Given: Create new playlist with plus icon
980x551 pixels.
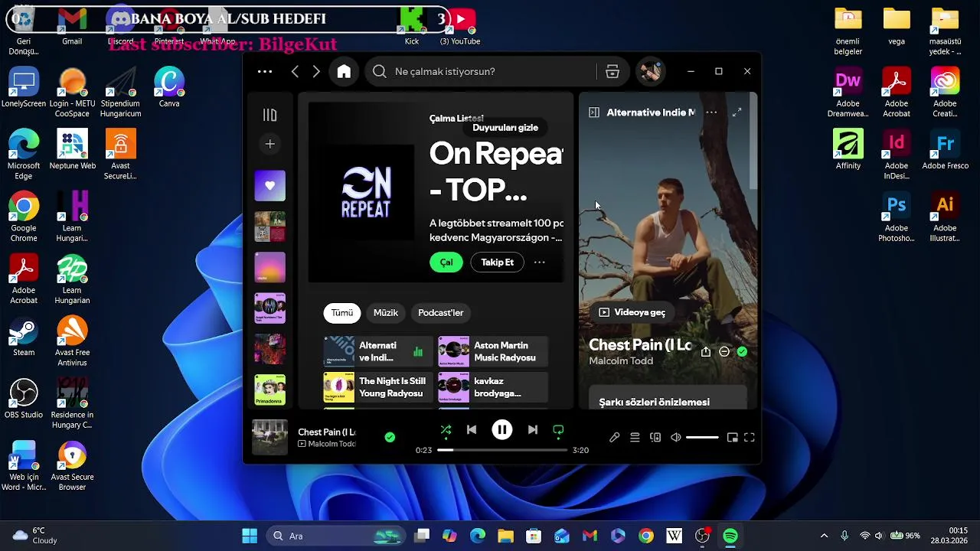Looking at the screenshot, I should (269, 144).
